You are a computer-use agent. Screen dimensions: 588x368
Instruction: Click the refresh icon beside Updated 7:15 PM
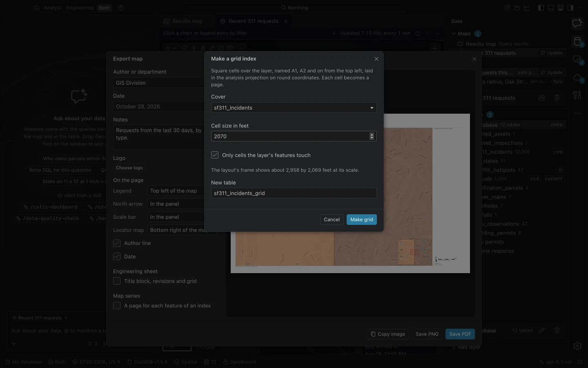(x=418, y=34)
